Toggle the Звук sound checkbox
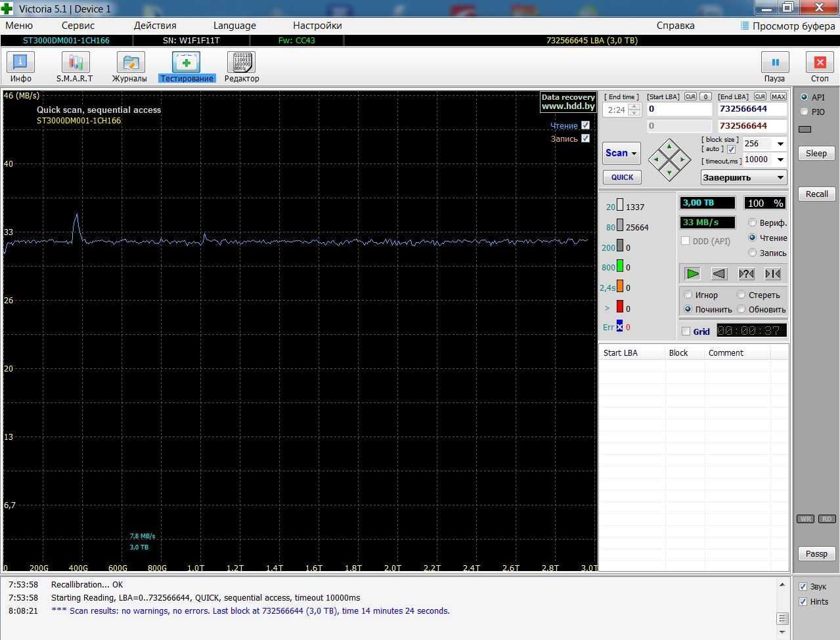 (x=803, y=587)
